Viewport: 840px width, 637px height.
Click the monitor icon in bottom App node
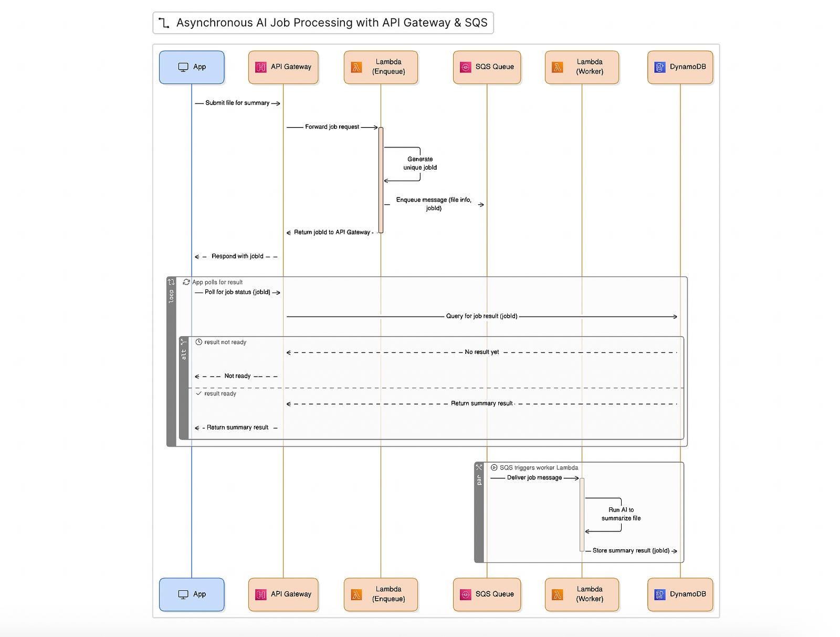click(183, 594)
